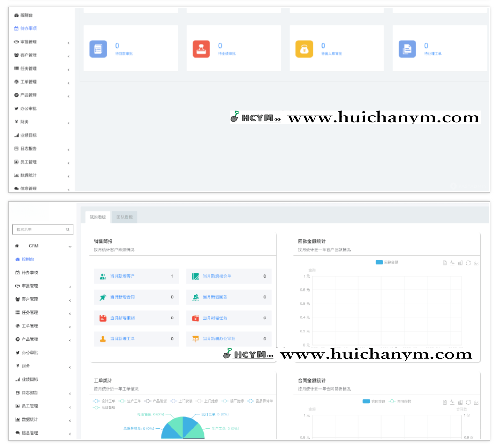The image size is (501, 448).
Task: Expand 审批管理 chevron in lower screenshot sidebar
Action: (x=70, y=287)
